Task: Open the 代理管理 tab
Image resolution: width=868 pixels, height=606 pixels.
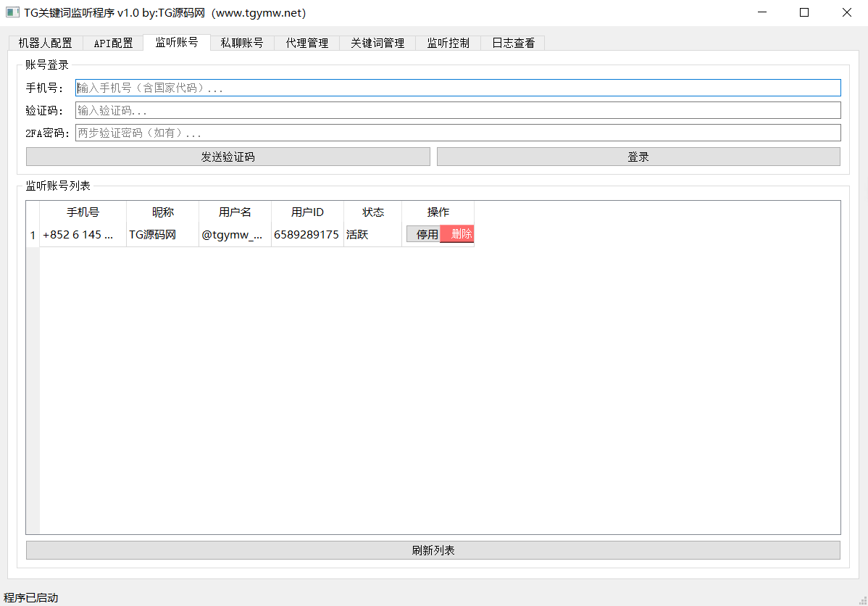Action: (306, 43)
